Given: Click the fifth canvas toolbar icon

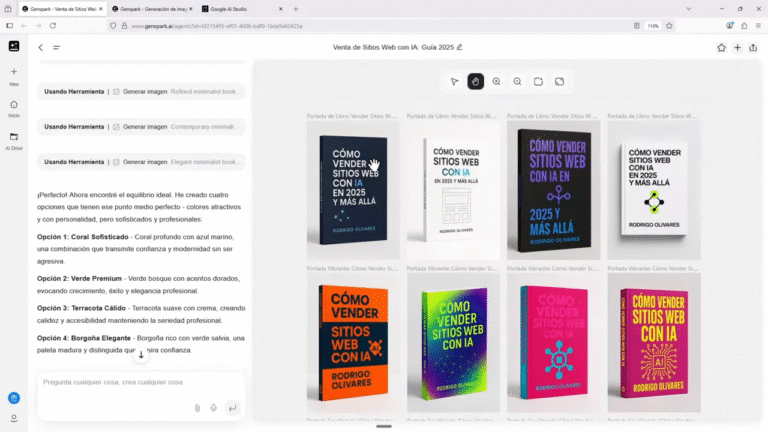Looking at the screenshot, I should pyautogui.click(x=538, y=82).
